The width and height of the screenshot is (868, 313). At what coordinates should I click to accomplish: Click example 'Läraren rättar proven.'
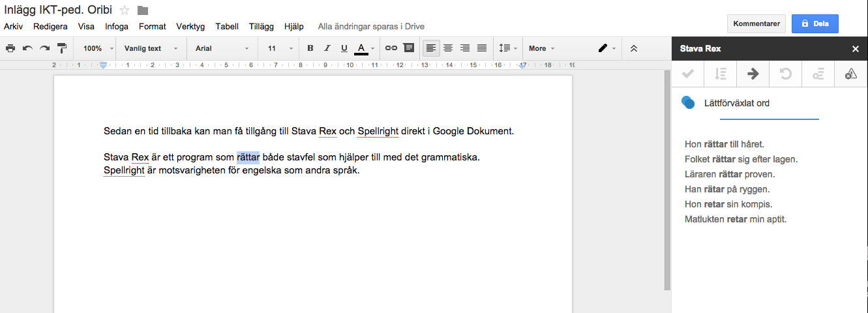click(x=730, y=174)
